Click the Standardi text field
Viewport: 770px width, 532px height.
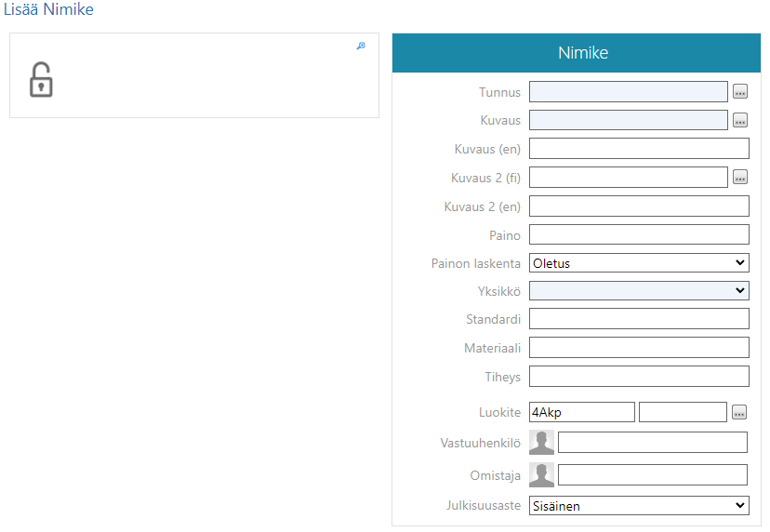coord(638,319)
